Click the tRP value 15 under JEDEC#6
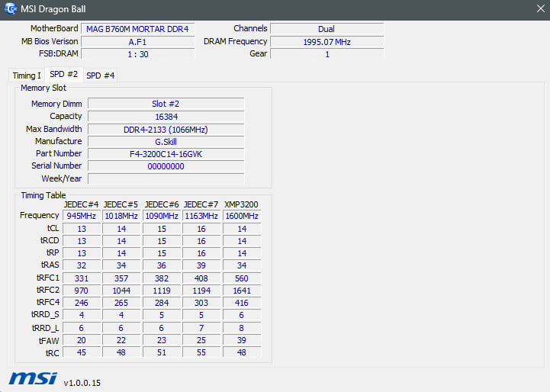 162,253
